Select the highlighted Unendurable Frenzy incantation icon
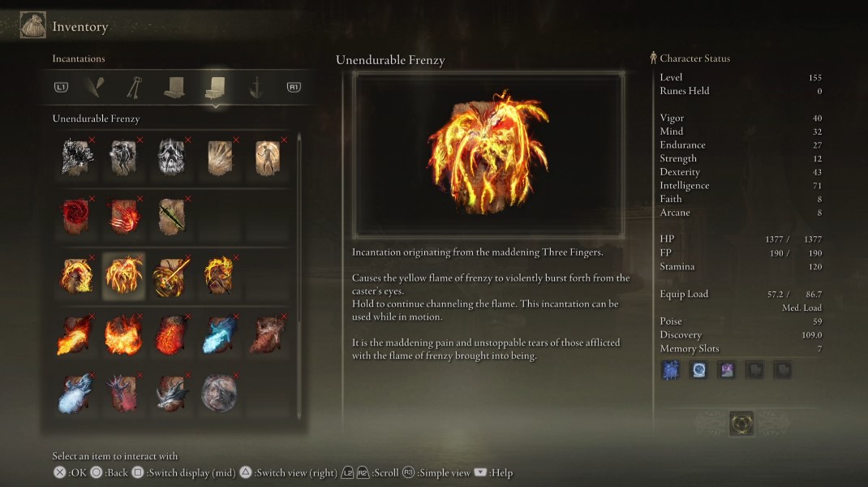The image size is (868, 487). coord(123,275)
